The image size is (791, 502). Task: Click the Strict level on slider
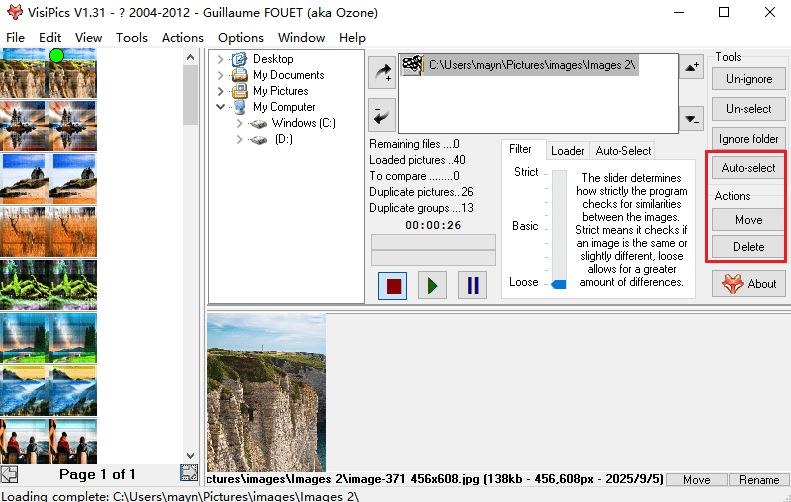pos(526,172)
